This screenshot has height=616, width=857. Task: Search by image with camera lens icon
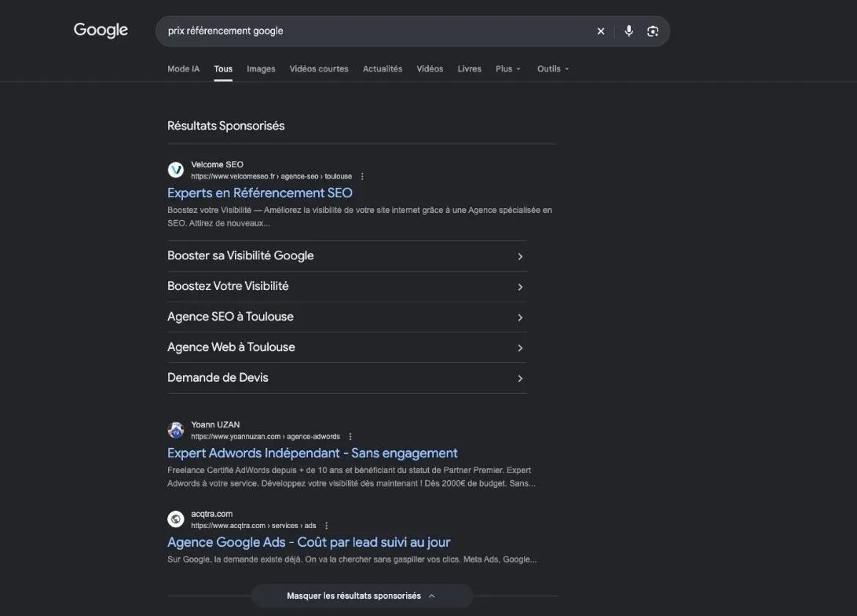[653, 31]
